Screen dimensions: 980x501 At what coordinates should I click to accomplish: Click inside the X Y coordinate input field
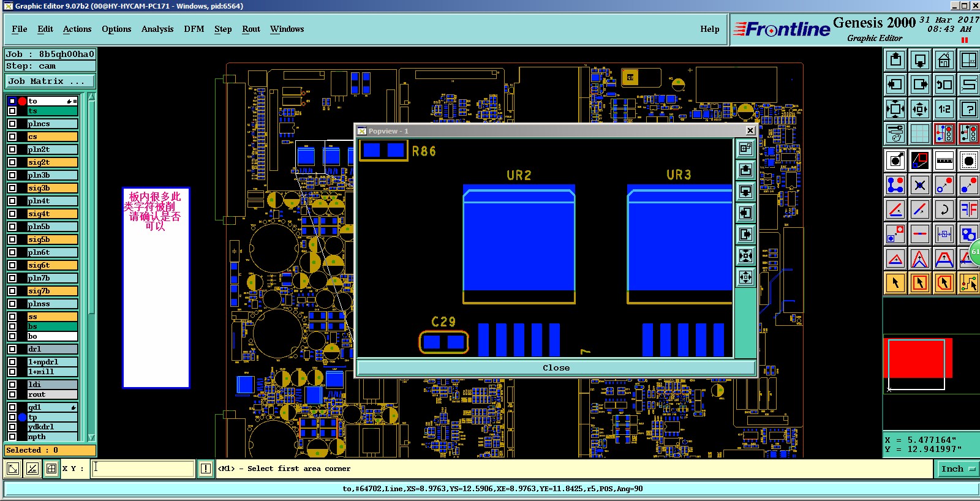[143, 469]
